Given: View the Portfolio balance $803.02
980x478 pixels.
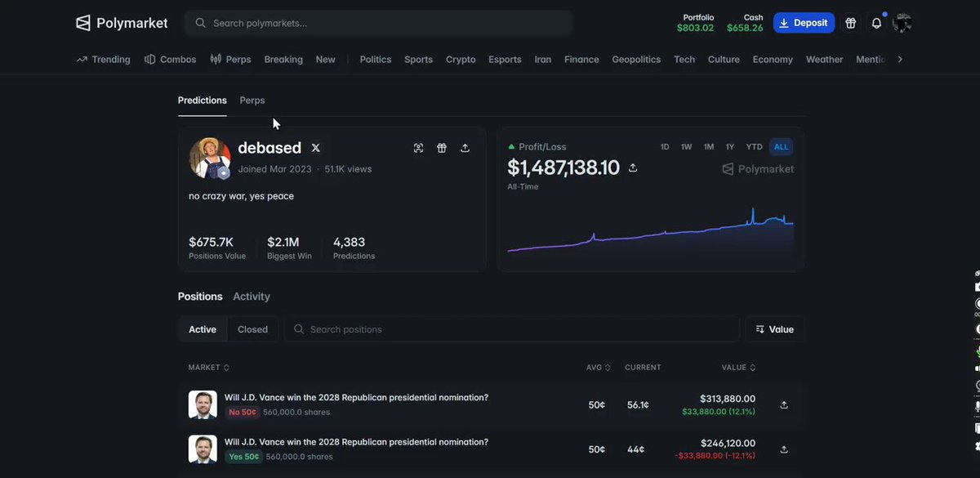Looking at the screenshot, I should [695, 23].
